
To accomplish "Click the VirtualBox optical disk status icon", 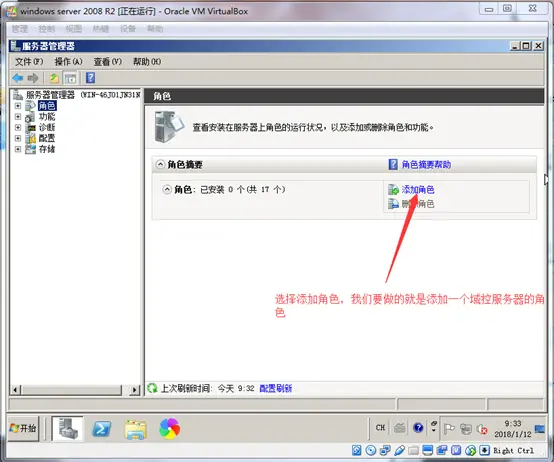I will click(x=371, y=450).
